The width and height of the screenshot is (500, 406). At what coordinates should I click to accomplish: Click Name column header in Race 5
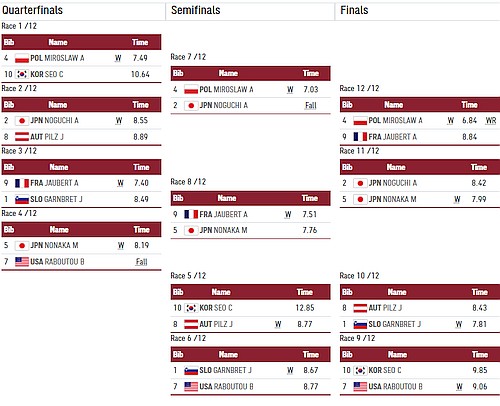(221, 292)
